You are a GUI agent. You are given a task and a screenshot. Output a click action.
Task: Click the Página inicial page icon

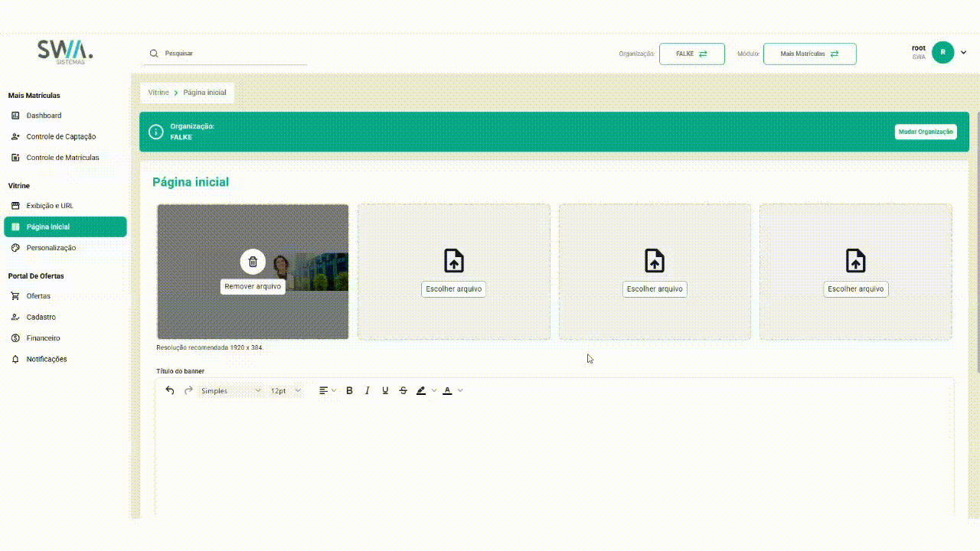(x=15, y=227)
